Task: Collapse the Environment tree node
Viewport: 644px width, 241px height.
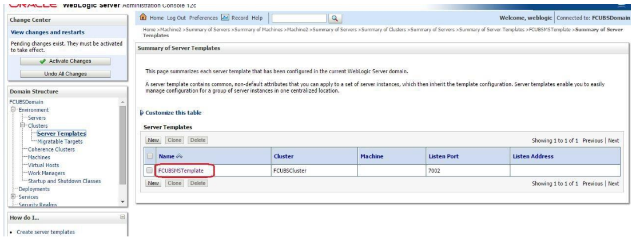Action: coord(14,110)
